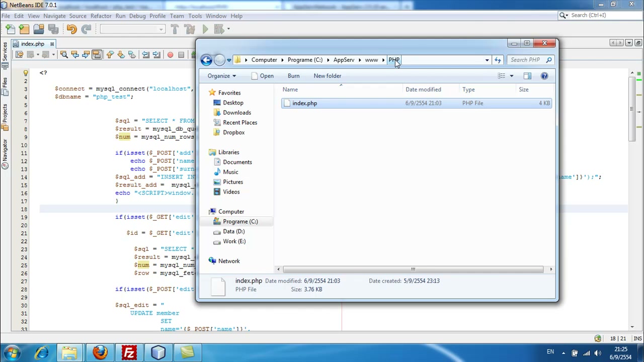Open the Navigate menu
Viewport: 644px width, 362px height.
pyautogui.click(x=54, y=16)
